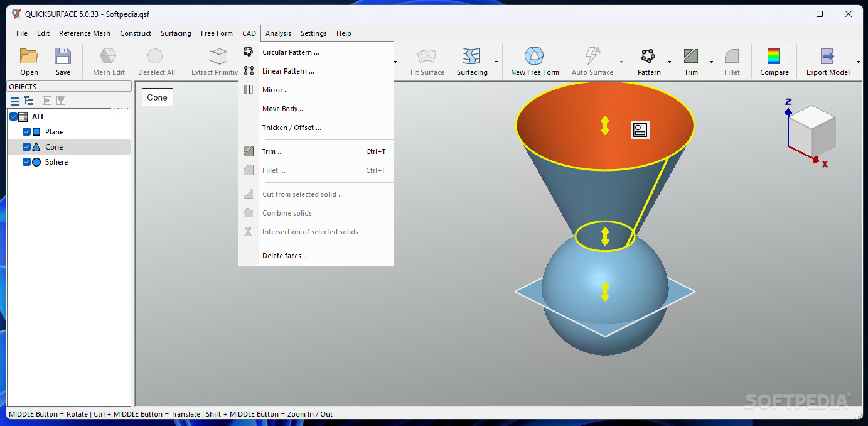Image resolution: width=868 pixels, height=426 pixels.
Task: Open the Help menu
Action: point(343,33)
